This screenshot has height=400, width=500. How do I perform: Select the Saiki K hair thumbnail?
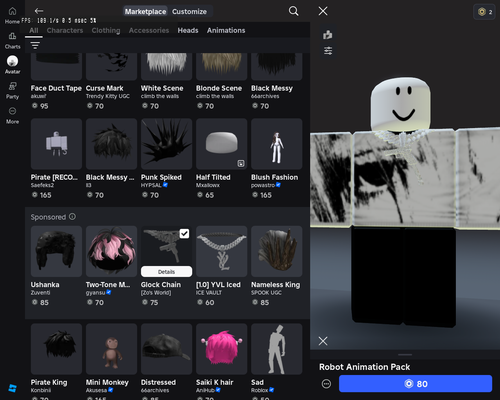tap(221, 349)
